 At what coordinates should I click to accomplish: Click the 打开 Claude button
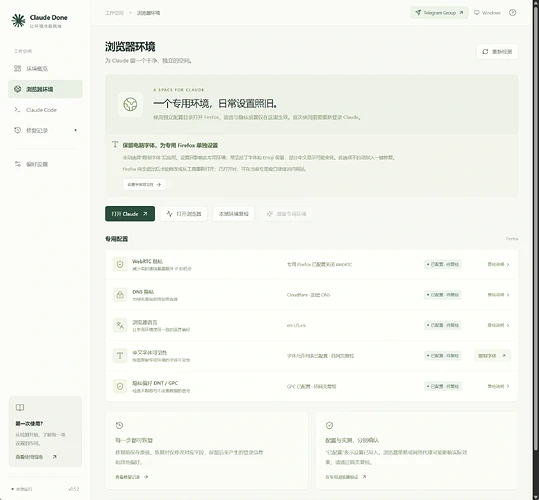tap(130, 214)
